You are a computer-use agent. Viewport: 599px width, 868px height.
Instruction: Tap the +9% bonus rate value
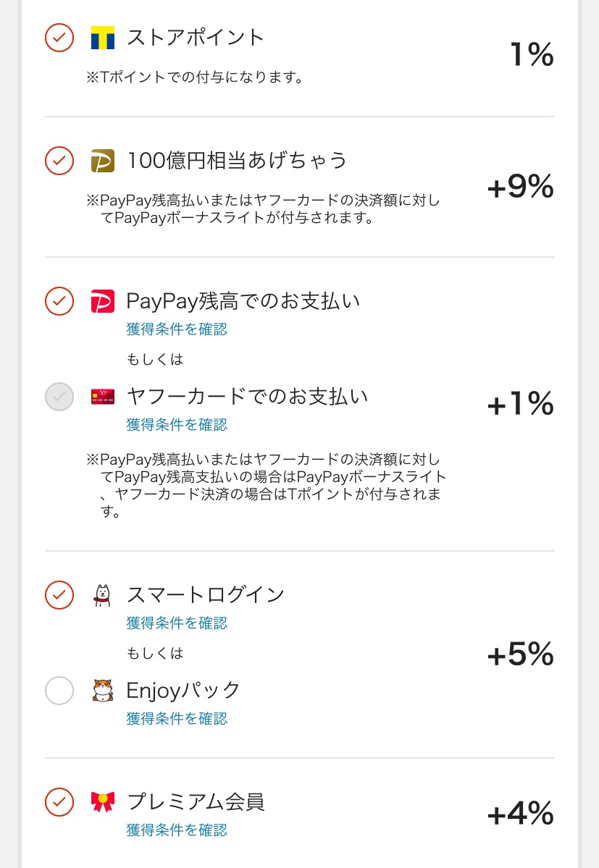520,187
